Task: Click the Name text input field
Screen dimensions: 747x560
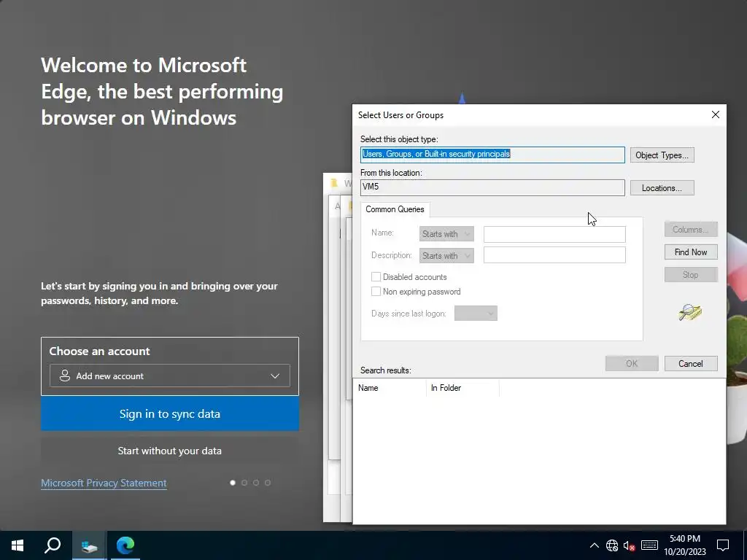Action: coord(554,234)
